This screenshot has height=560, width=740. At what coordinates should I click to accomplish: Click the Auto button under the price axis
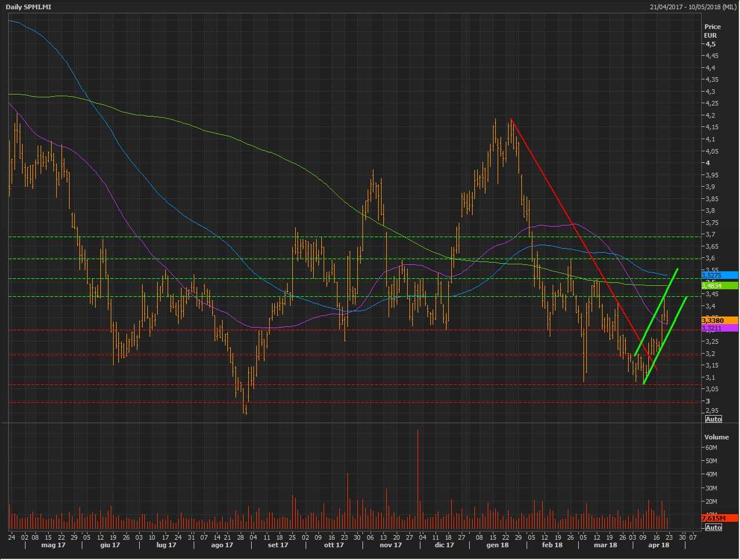pos(713,419)
